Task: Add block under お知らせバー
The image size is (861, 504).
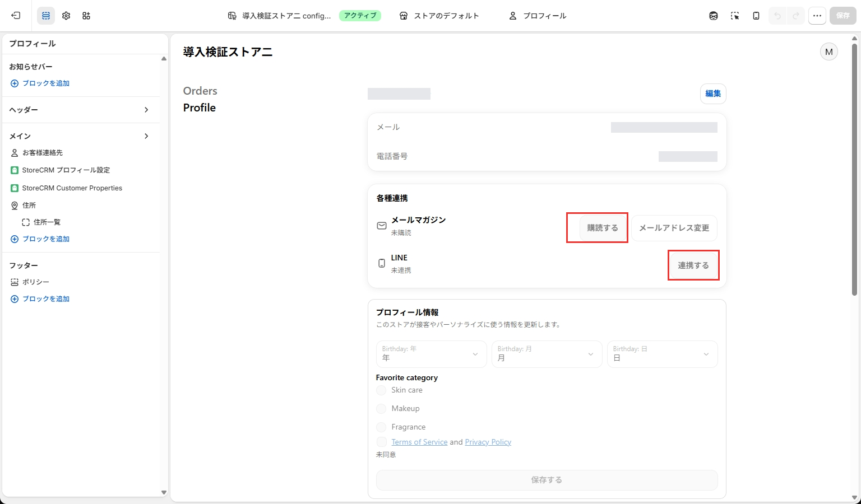Action: pos(40,83)
